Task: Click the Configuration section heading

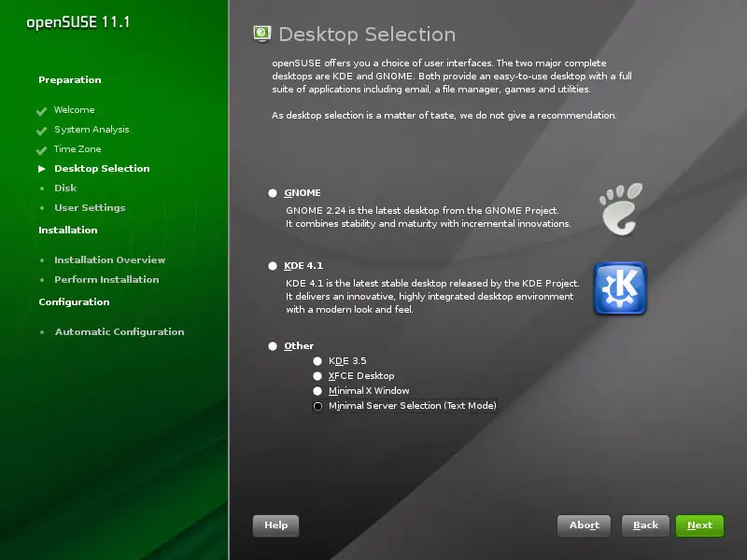Action: click(74, 301)
